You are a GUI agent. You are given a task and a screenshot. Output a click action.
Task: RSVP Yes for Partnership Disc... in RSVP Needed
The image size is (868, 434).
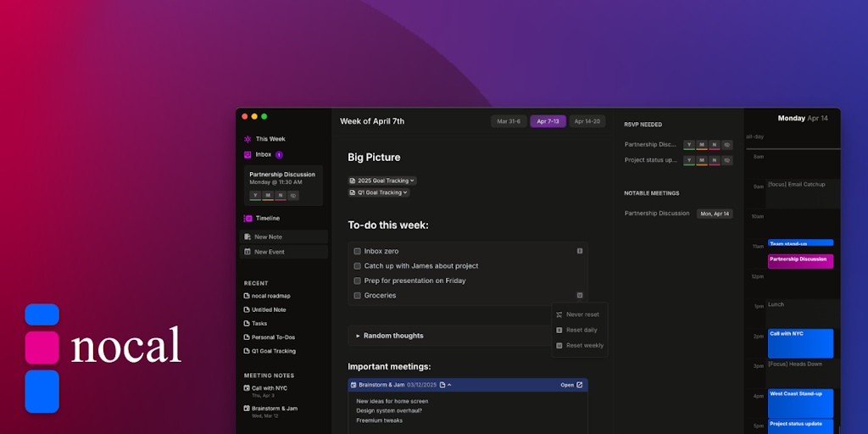pyautogui.click(x=689, y=145)
